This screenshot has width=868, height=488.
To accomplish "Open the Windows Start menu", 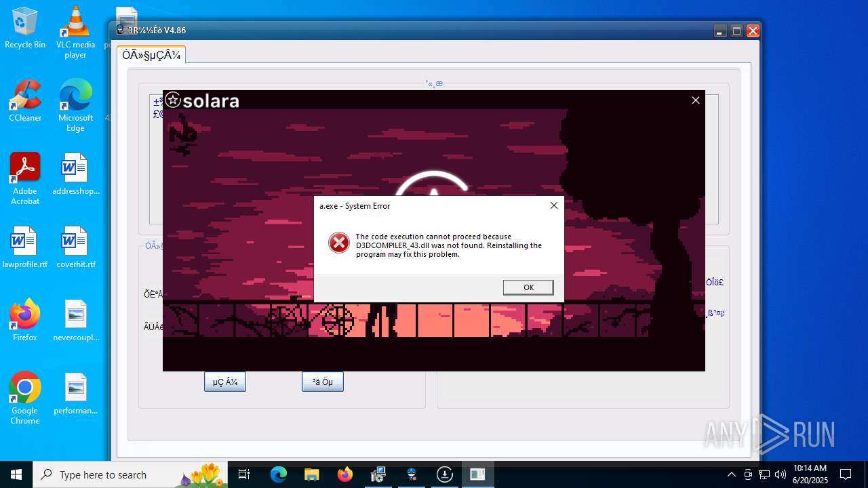I will (16, 474).
